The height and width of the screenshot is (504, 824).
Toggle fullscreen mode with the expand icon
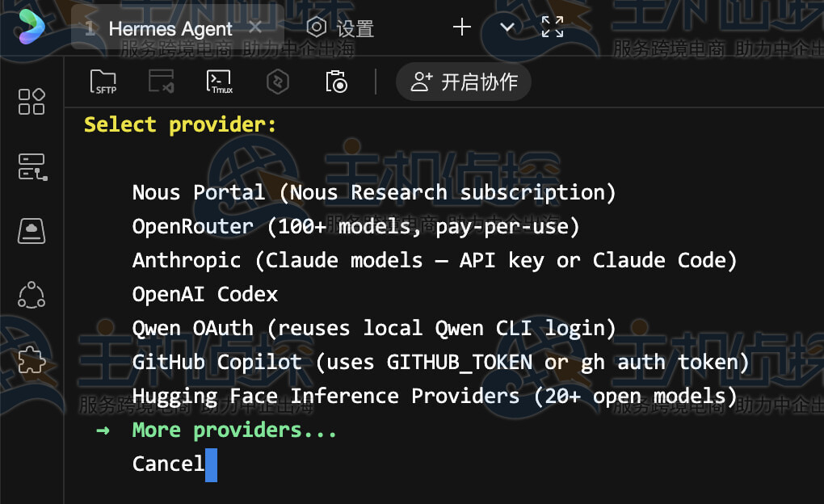point(553,27)
